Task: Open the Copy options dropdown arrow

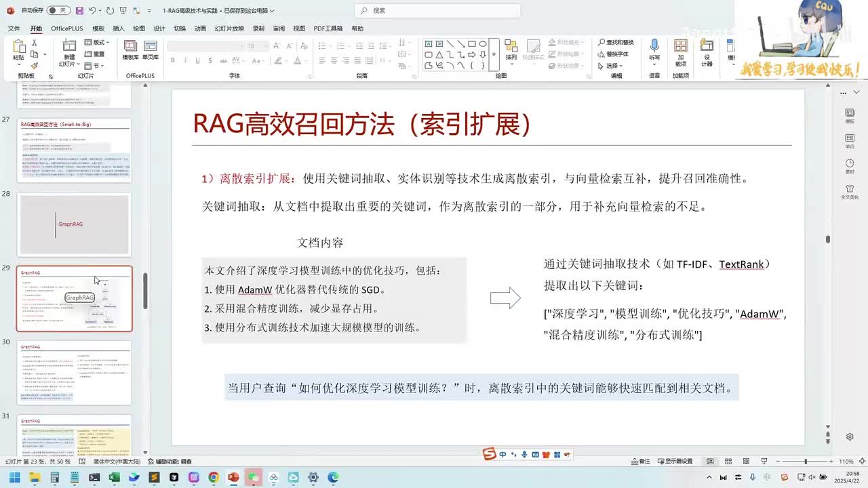Action: coord(45,54)
